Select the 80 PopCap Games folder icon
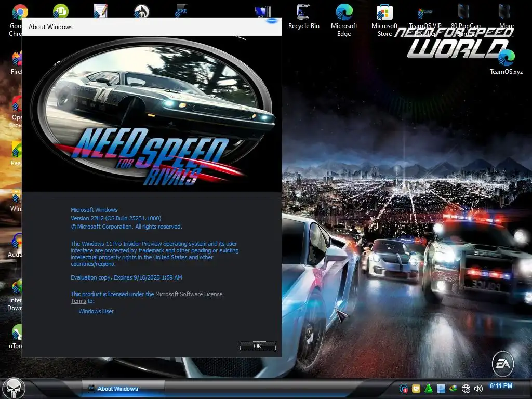Viewport: 532px width, 399px height. [465, 20]
